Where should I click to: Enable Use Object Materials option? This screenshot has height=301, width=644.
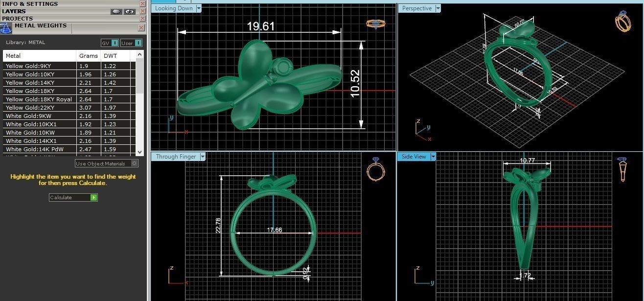pyautogui.click(x=107, y=163)
